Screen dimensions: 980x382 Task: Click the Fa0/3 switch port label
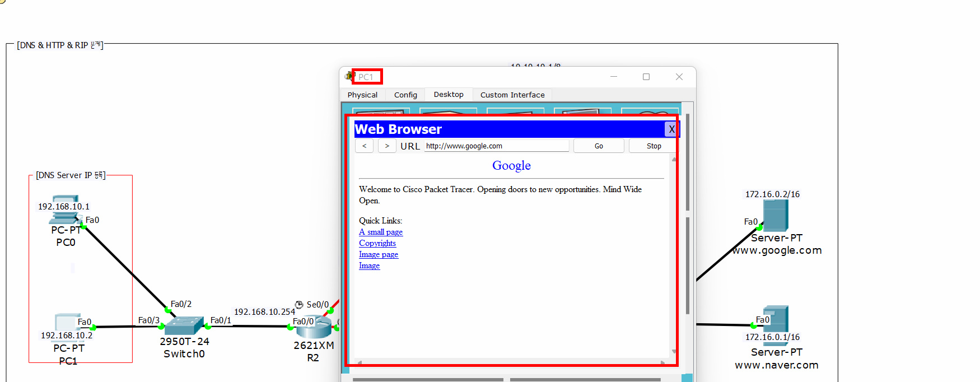[x=149, y=320]
